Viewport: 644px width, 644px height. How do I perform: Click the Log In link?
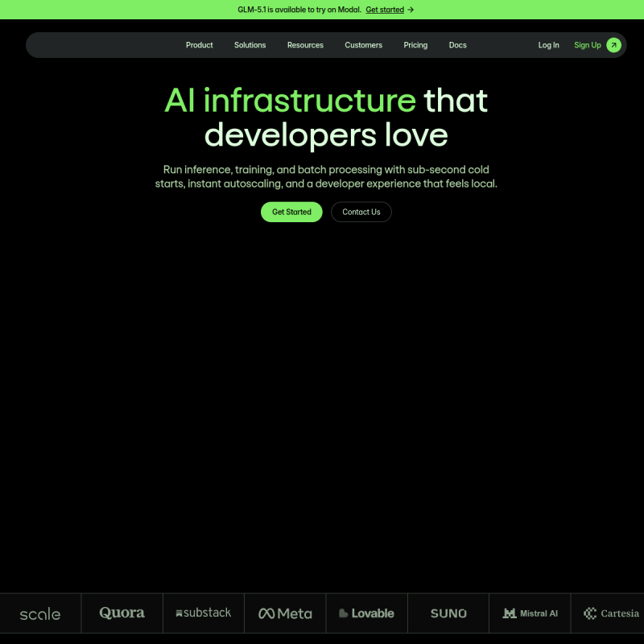click(x=549, y=45)
